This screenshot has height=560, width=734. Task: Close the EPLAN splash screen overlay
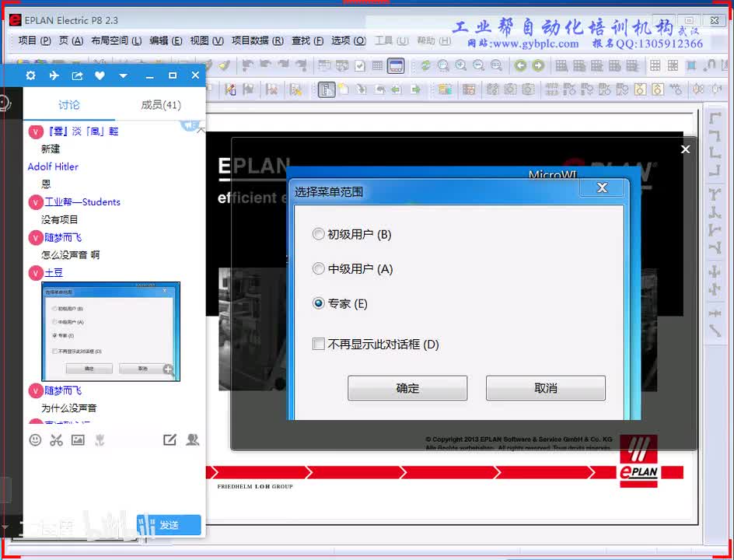[685, 149]
